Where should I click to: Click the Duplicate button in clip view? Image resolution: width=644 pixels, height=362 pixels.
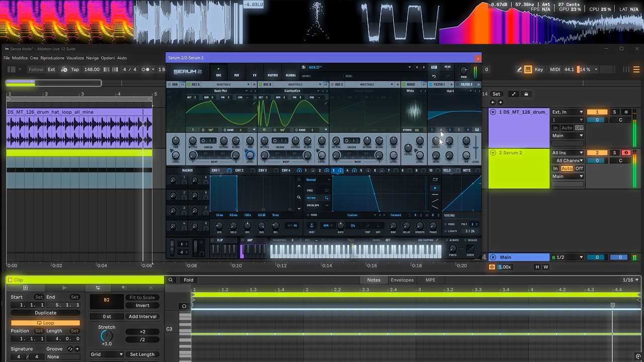45,313
